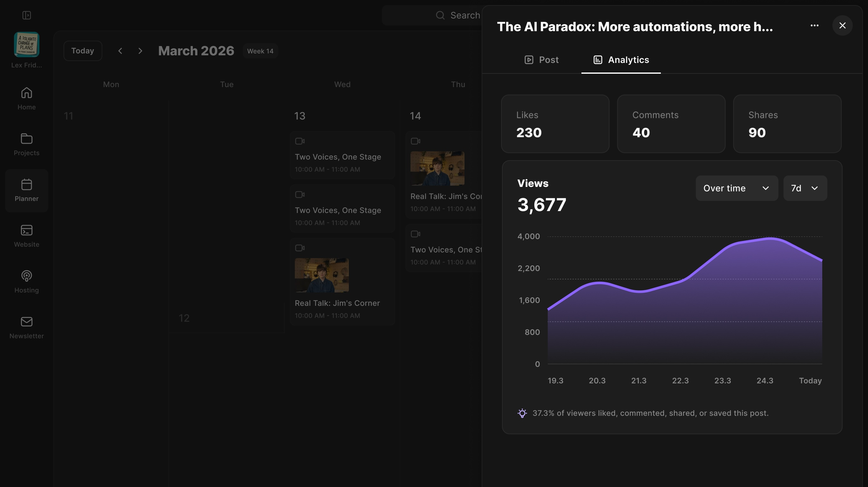Image resolution: width=868 pixels, height=487 pixels.
Task: Select day 13 in calendar
Action: click(x=300, y=116)
